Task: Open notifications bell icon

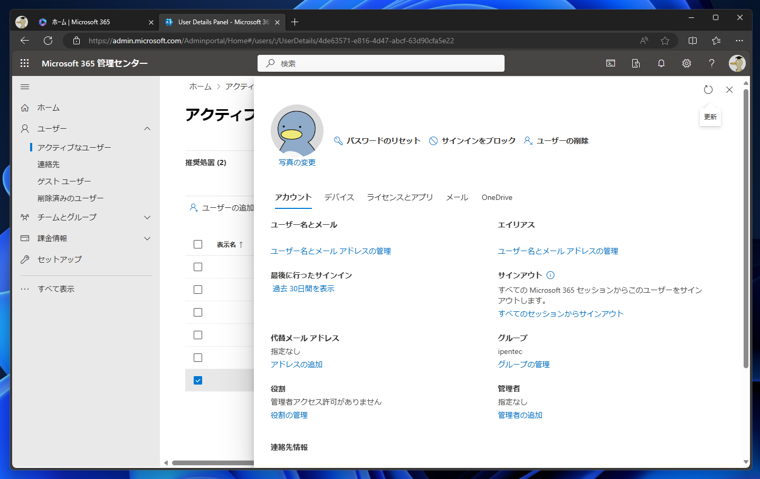Action: (x=661, y=63)
